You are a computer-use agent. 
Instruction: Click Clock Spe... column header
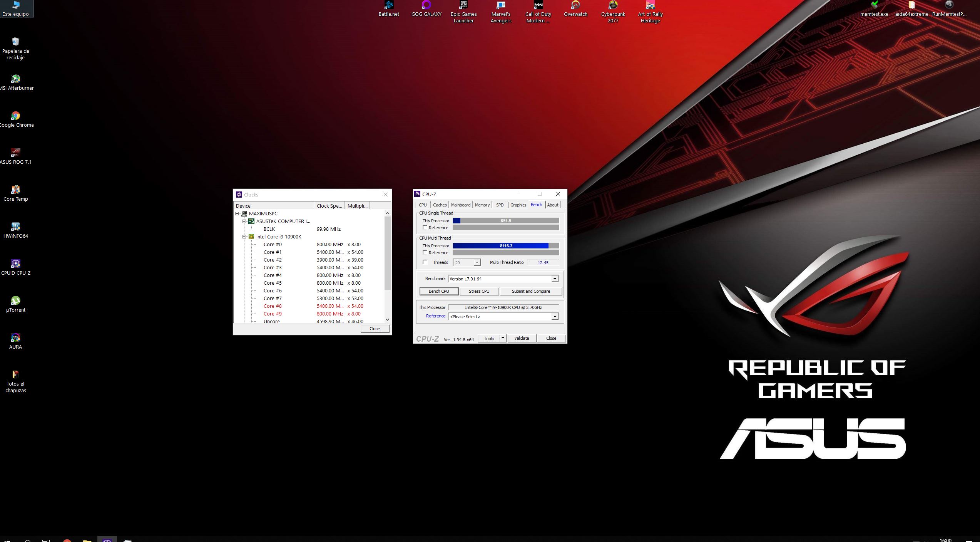coord(329,206)
